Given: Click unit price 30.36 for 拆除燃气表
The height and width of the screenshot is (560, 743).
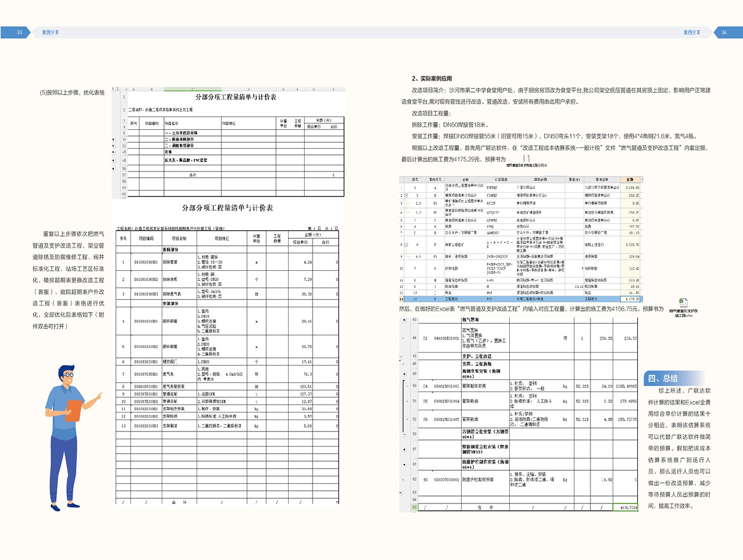Looking at the screenshot, I should [x=306, y=294].
